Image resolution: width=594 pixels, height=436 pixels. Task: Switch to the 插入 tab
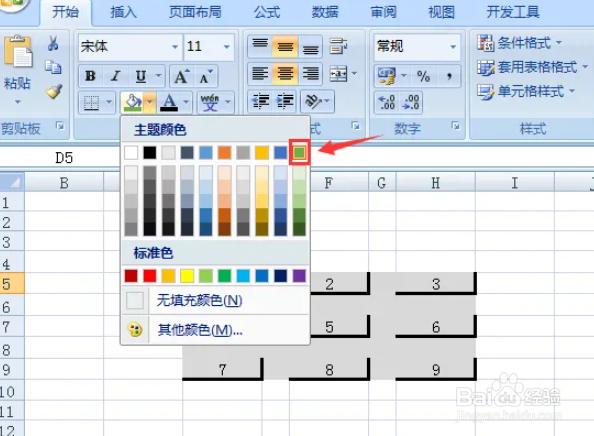click(123, 12)
